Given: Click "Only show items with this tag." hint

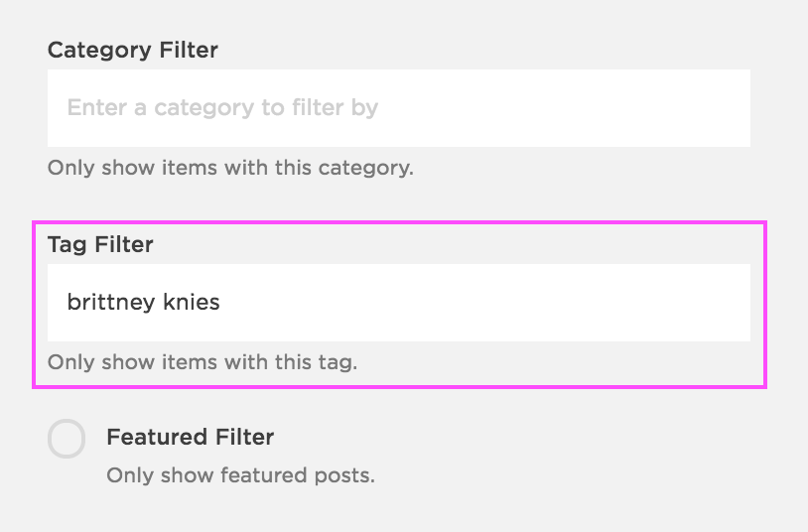Looking at the screenshot, I should point(202,361).
